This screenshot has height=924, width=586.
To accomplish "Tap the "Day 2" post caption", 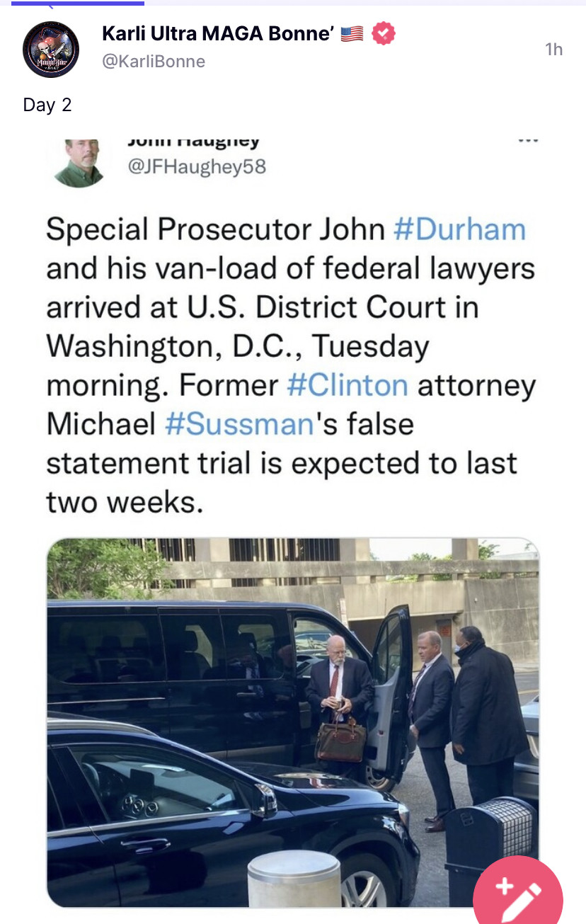I will coord(47,105).
